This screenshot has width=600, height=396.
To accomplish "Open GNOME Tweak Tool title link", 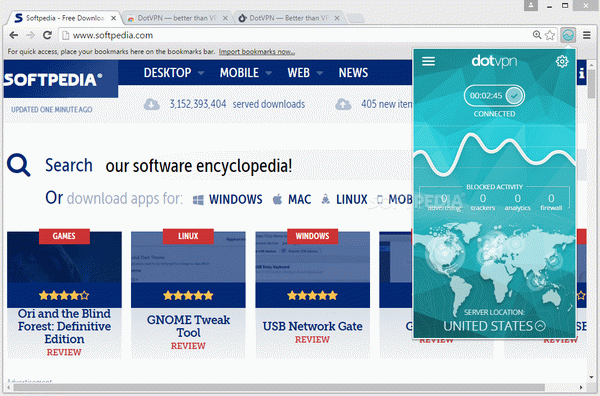I will click(x=188, y=326).
